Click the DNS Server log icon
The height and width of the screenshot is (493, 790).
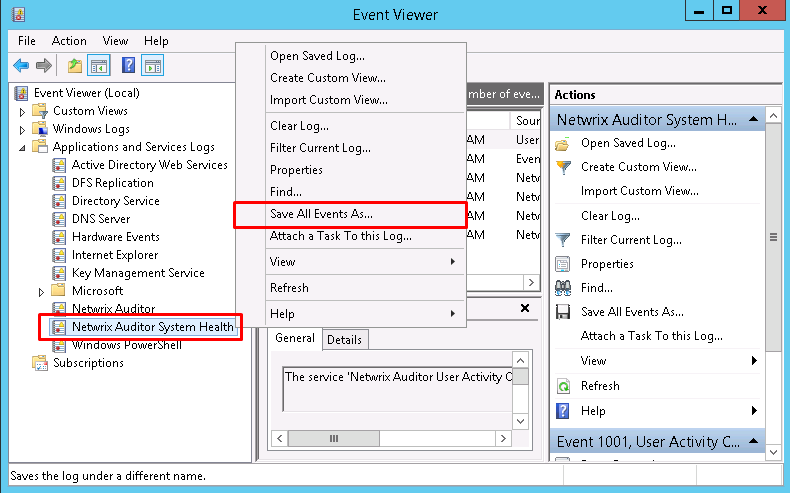pos(59,219)
